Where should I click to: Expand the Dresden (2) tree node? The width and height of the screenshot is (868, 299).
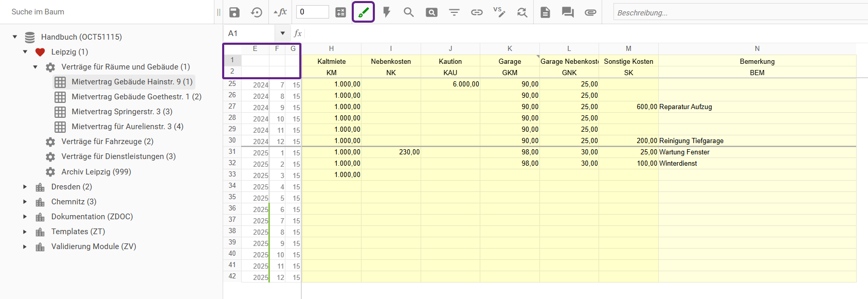pyautogui.click(x=25, y=187)
